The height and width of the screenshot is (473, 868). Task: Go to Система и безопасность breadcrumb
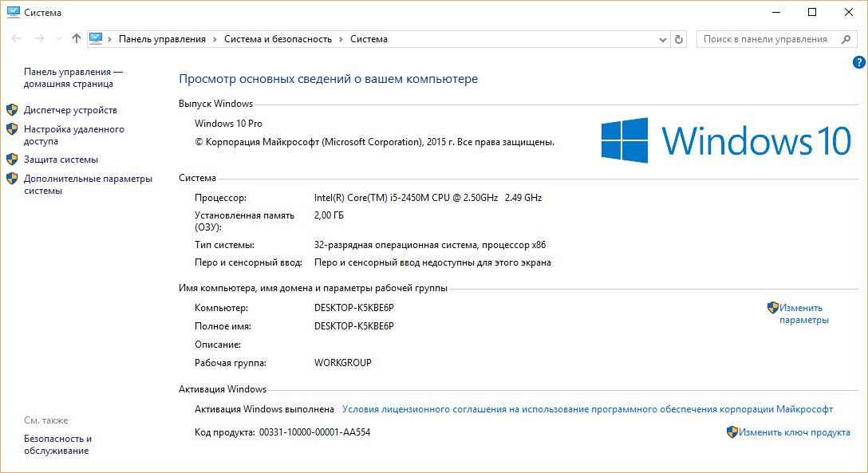coord(278,39)
